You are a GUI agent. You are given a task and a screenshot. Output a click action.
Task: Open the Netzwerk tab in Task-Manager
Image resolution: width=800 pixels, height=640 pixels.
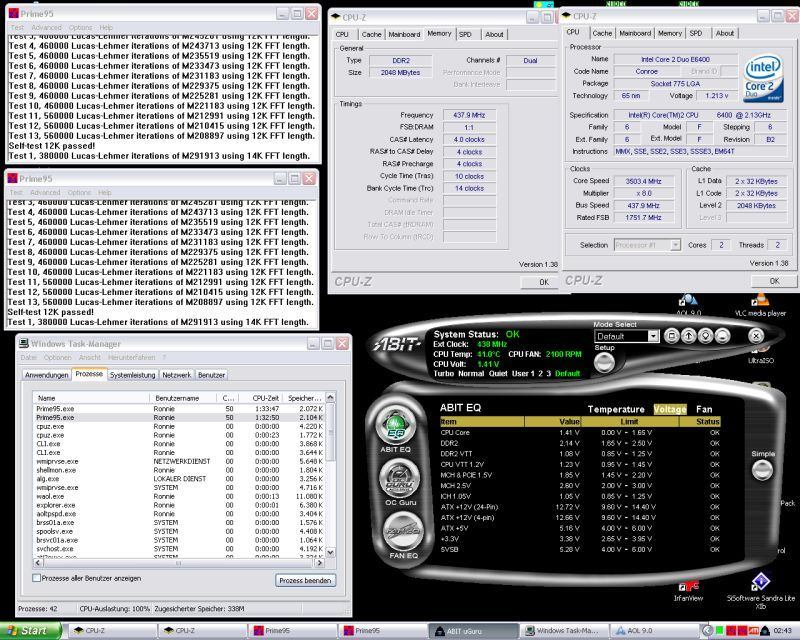pos(177,375)
